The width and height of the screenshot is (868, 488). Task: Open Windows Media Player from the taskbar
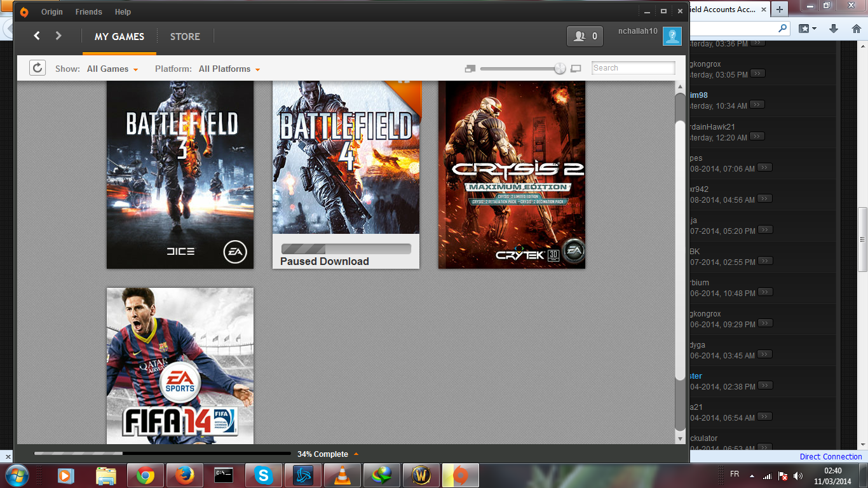pos(65,475)
